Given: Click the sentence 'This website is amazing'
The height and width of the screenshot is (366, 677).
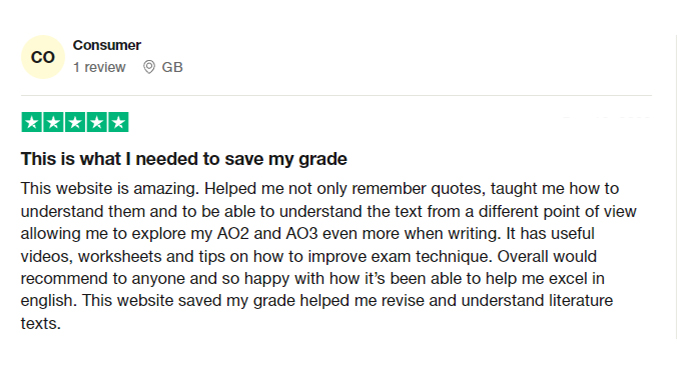Looking at the screenshot, I should (x=110, y=189).
